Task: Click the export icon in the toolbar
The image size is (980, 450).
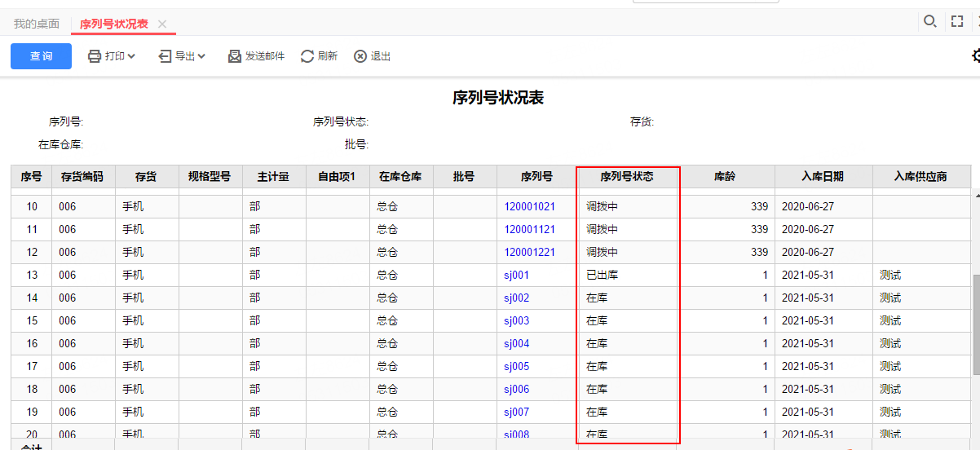Action: [165, 56]
